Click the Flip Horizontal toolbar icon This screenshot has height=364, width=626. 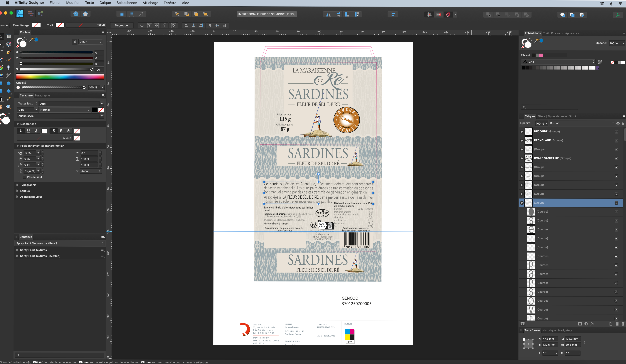coord(328,14)
